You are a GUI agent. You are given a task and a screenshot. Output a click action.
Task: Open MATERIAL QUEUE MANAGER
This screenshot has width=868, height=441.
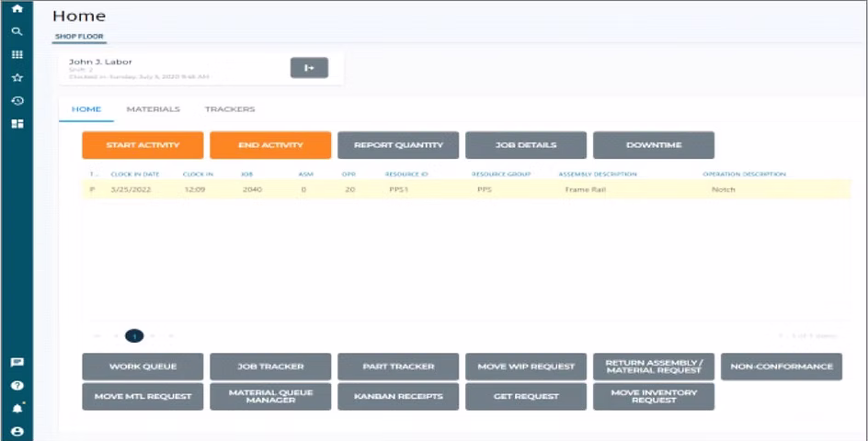tap(270, 396)
